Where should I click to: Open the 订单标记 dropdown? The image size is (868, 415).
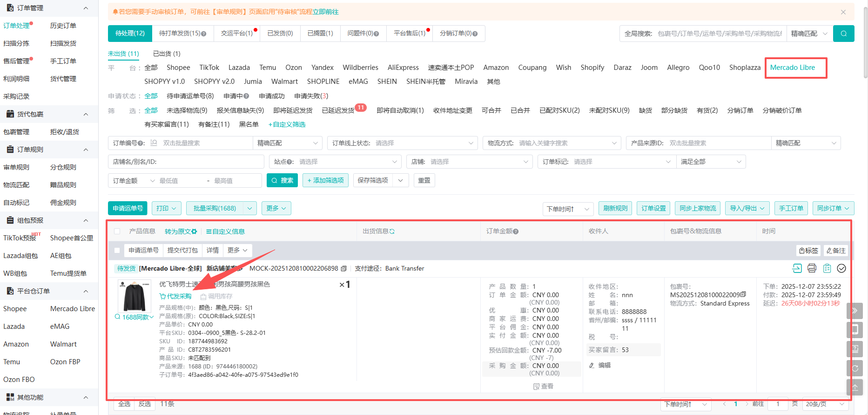[x=607, y=162]
